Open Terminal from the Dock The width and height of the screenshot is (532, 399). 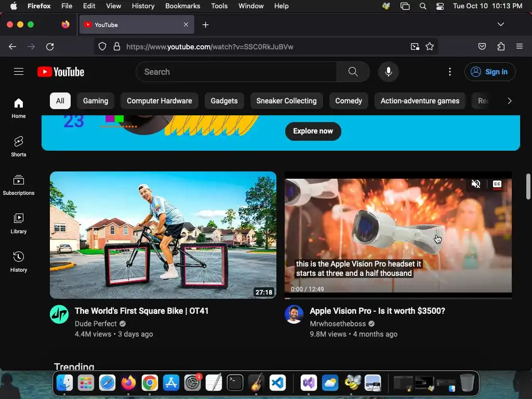point(235,383)
